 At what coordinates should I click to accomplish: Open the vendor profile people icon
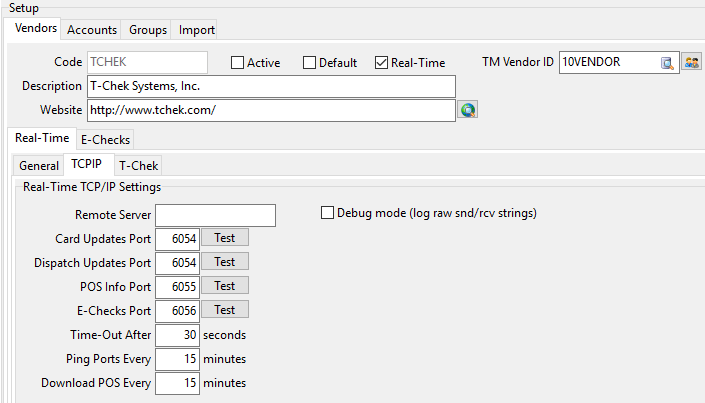click(692, 63)
